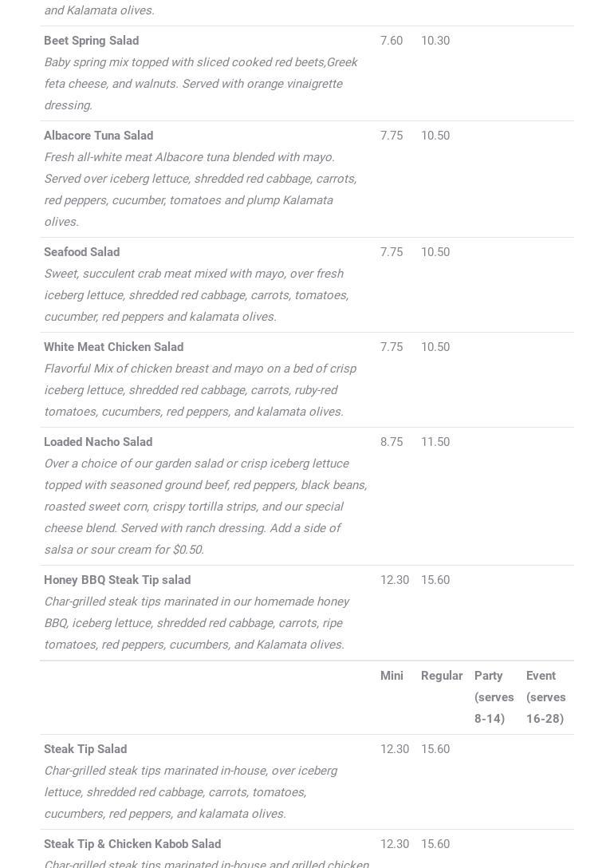Click the Mini column header

(x=392, y=676)
